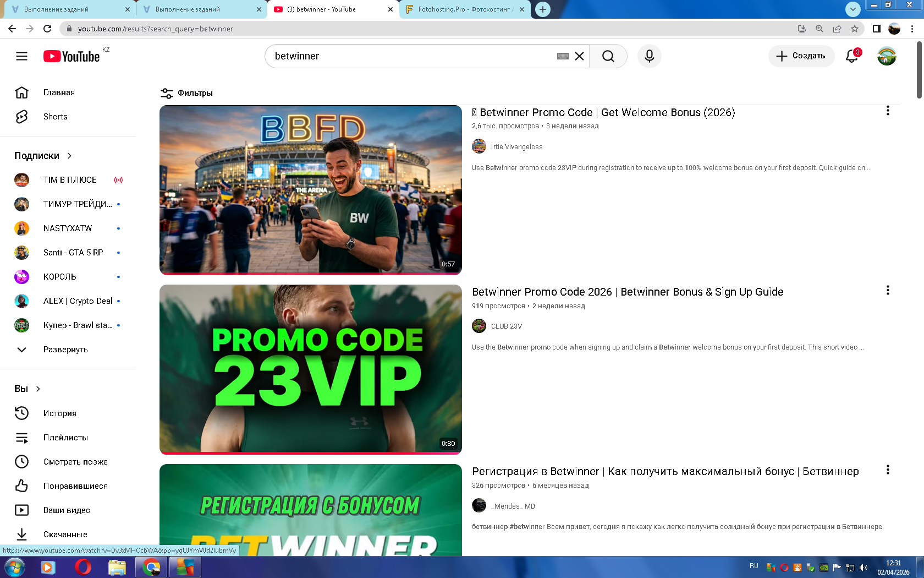
Task: Open the Betwinner Promo Code 2026 video title
Action: [x=628, y=292]
